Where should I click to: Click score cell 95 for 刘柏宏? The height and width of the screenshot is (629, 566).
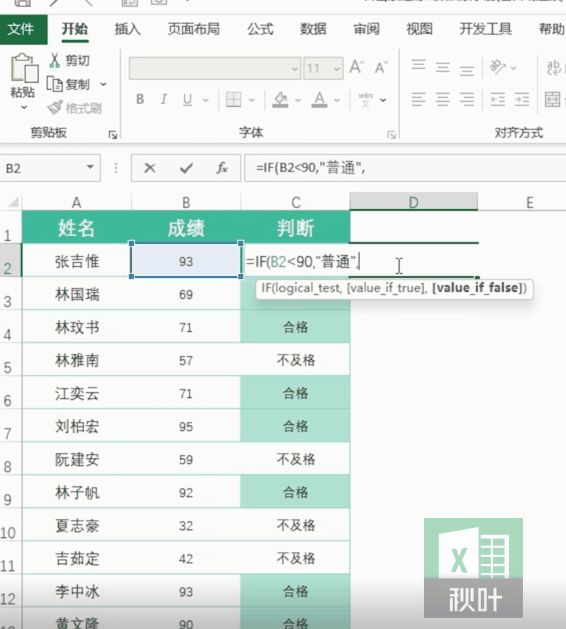186,426
